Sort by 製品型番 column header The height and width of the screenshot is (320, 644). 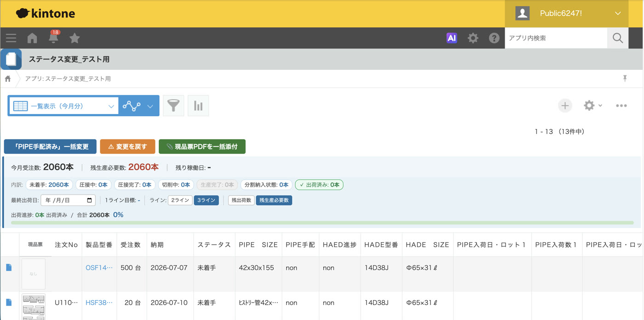(x=99, y=245)
